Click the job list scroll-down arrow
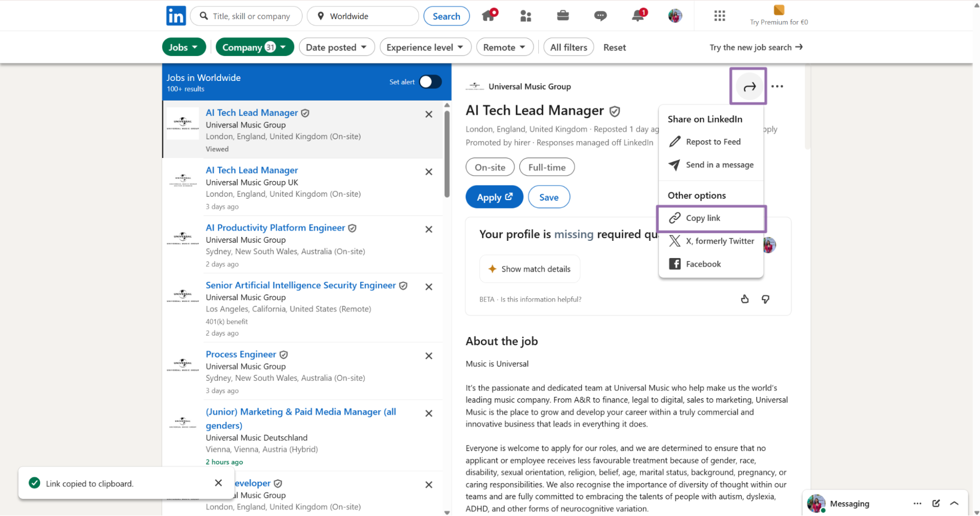 [447, 512]
